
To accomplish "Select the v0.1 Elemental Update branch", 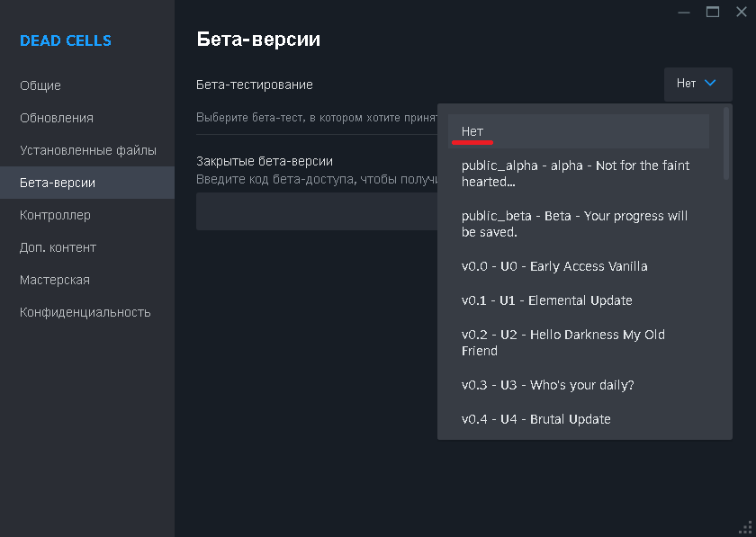I will [578, 300].
